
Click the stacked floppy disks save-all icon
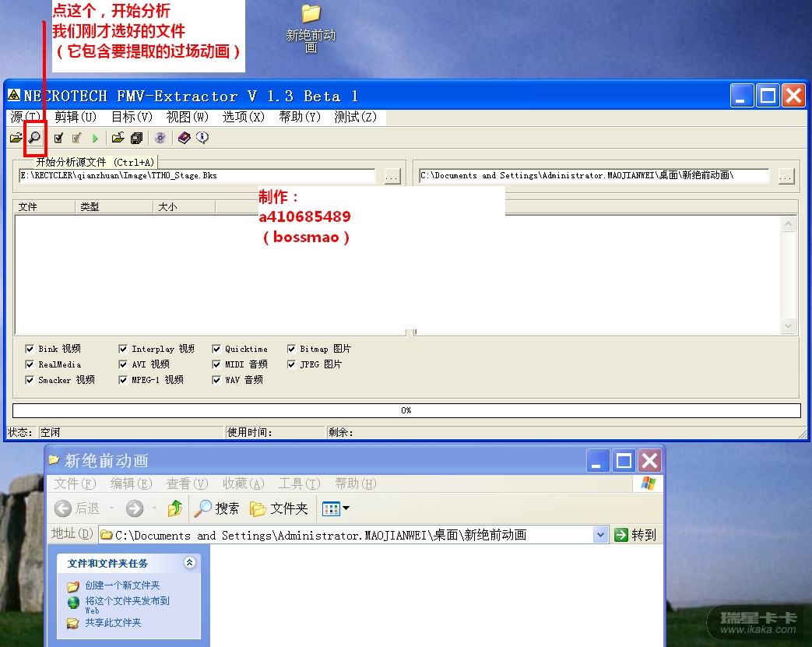point(137,138)
